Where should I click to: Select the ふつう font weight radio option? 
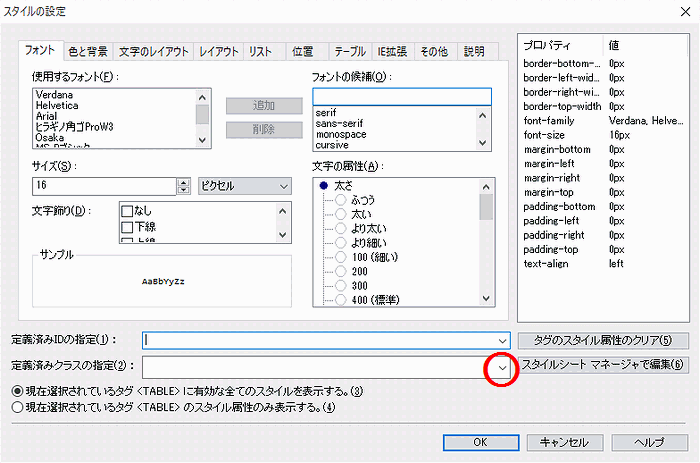(340, 199)
